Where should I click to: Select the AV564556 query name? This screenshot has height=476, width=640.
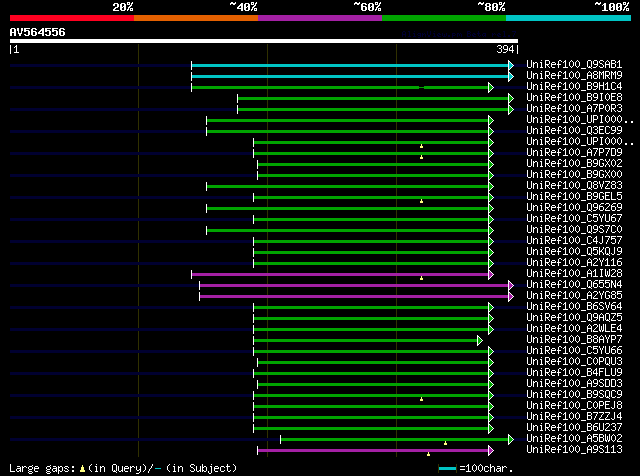click(x=38, y=32)
